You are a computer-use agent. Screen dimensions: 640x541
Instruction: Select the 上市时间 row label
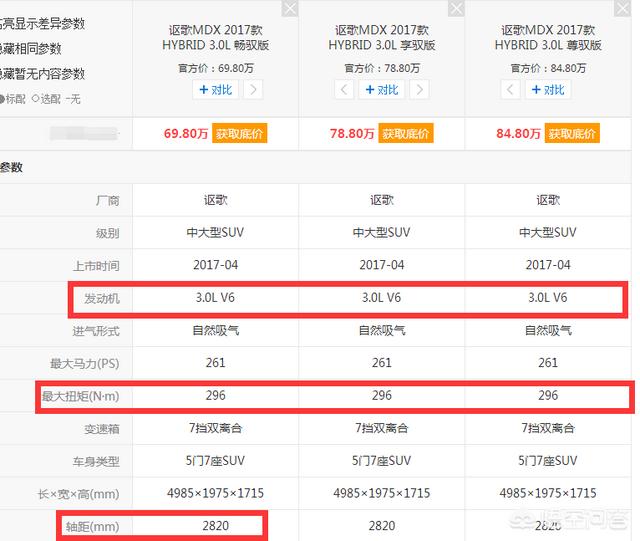(x=96, y=266)
